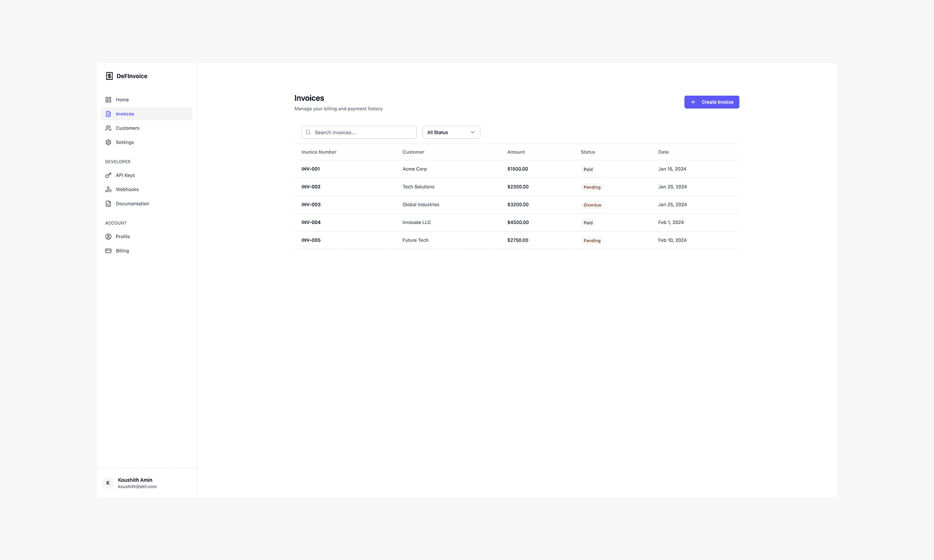Viewport: 934px width, 560px height.
Task: Click the Webhooks icon in Developer section
Action: pyautogui.click(x=109, y=189)
